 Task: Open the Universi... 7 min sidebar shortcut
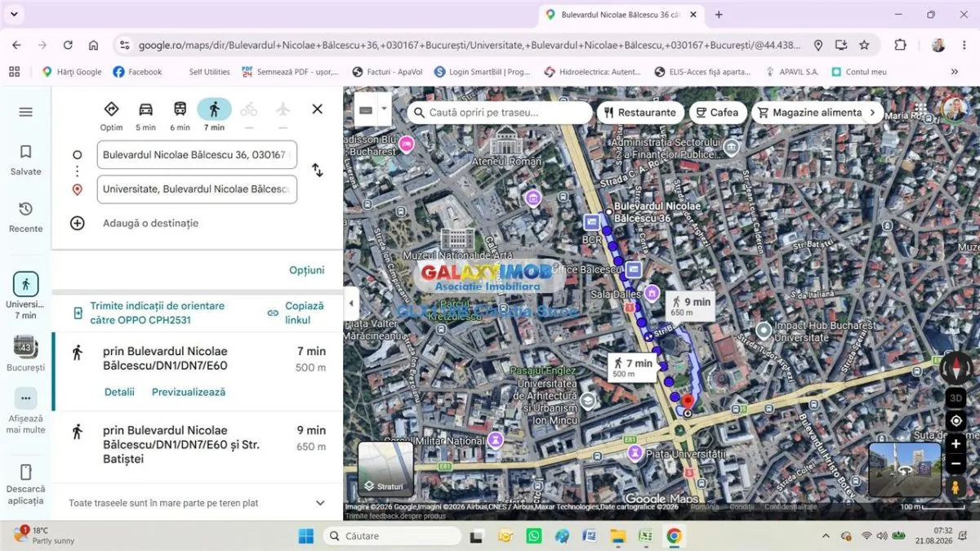pos(25,295)
